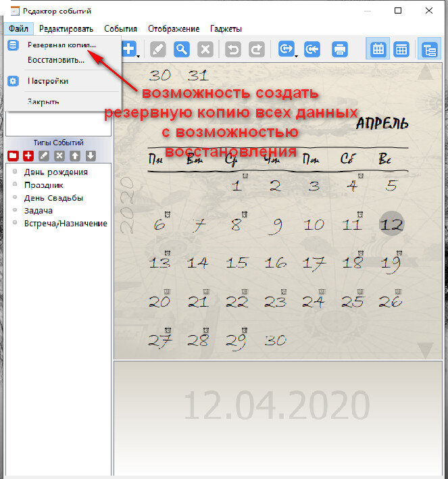448x479 pixels.
Task: Click the alarm icon above day 11
Action: point(360,214)
